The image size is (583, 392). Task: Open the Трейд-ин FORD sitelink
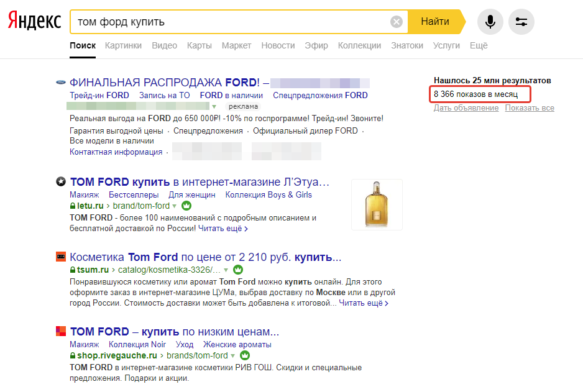(99, 95)
